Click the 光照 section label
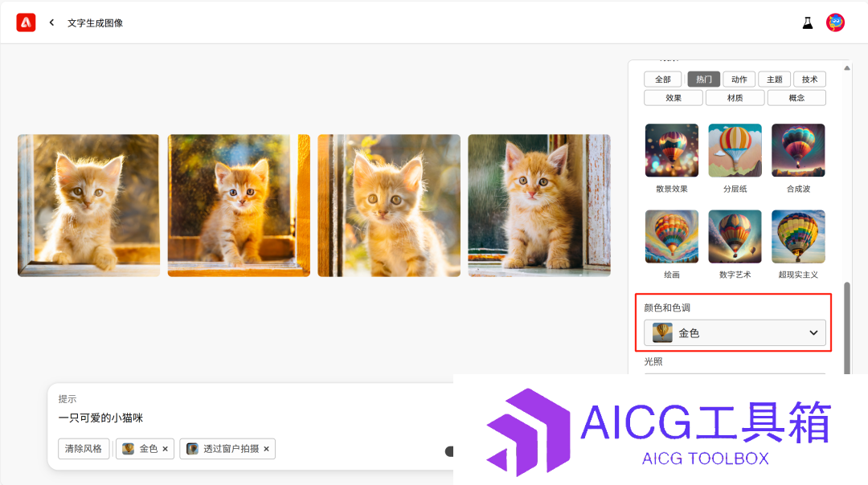This screenshot has height=485, width=868. (653, 361)
